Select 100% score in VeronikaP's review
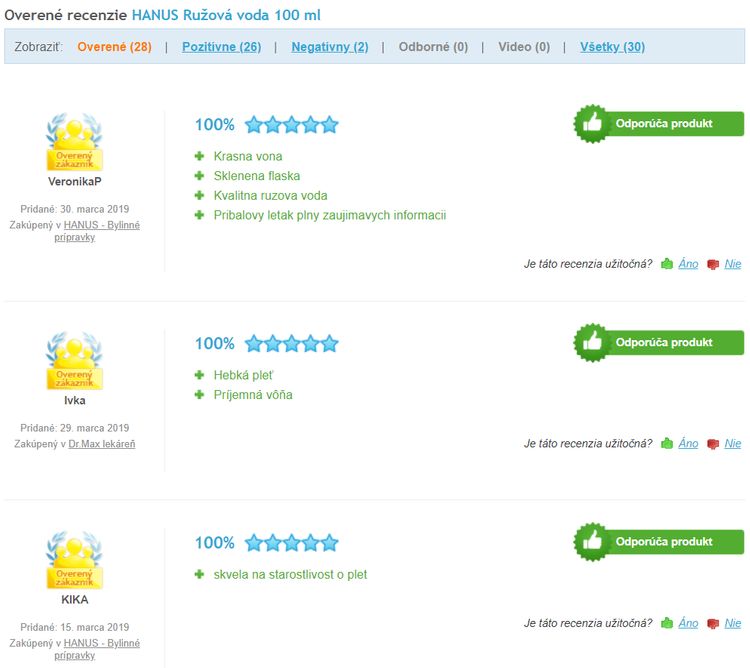Screen dimensions: 750x668 (215, 125)
